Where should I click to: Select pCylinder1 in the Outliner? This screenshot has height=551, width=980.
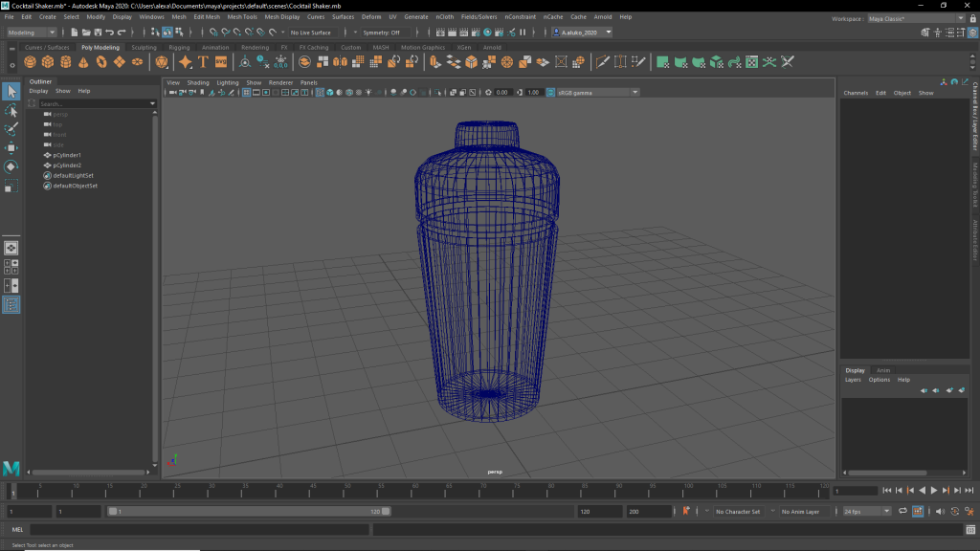(x=67, y=155)
